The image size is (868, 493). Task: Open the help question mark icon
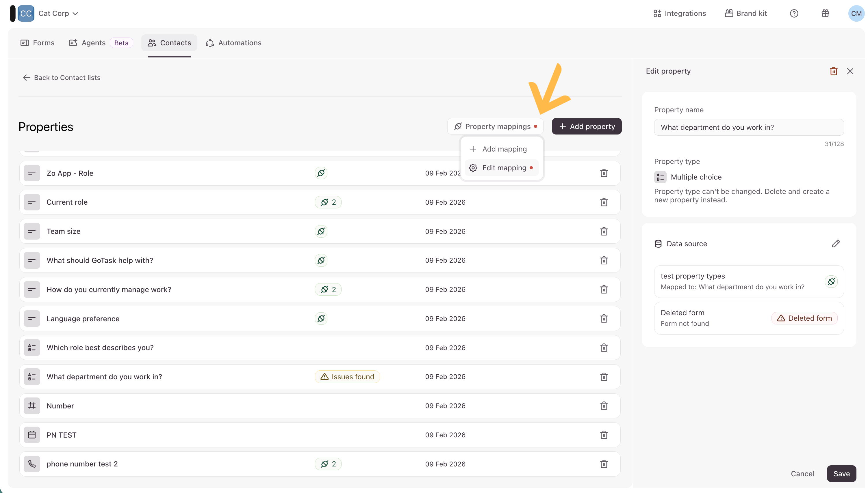794,13
